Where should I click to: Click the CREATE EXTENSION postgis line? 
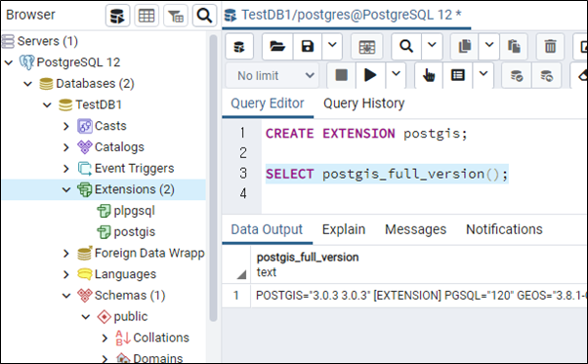pyautogui.click(x=366, y=134)
